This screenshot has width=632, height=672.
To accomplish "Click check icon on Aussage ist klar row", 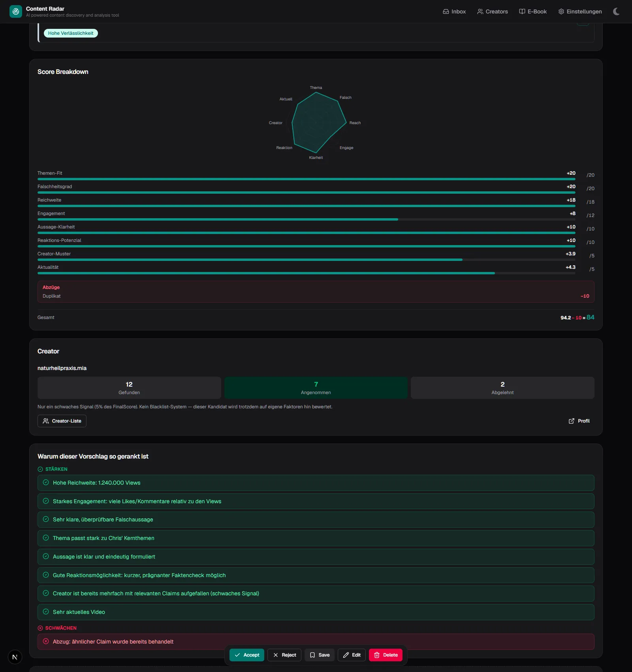I will coord(46,556).
